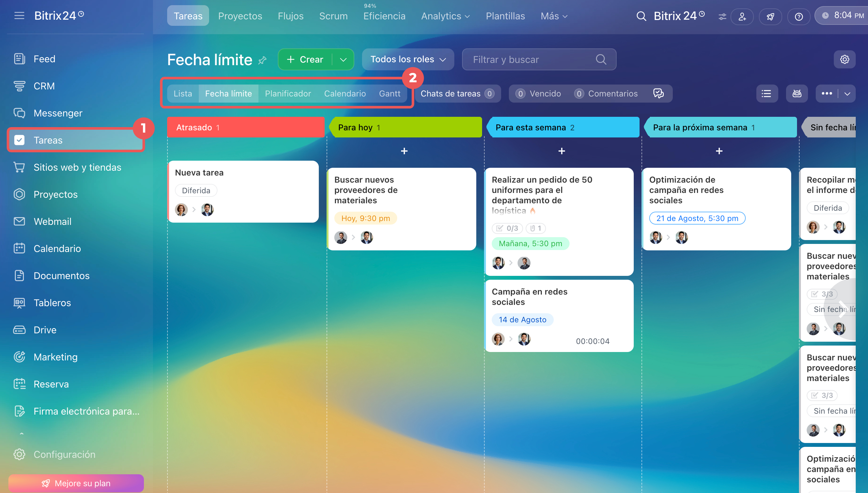
Task: Open the Marketing target icon
Action: click(x=19, y=357)
